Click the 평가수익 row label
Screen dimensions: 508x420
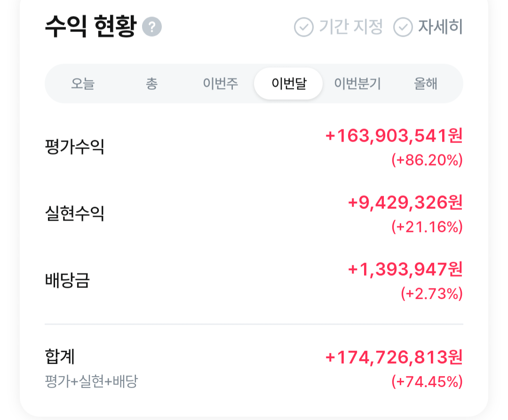[74, 147]
